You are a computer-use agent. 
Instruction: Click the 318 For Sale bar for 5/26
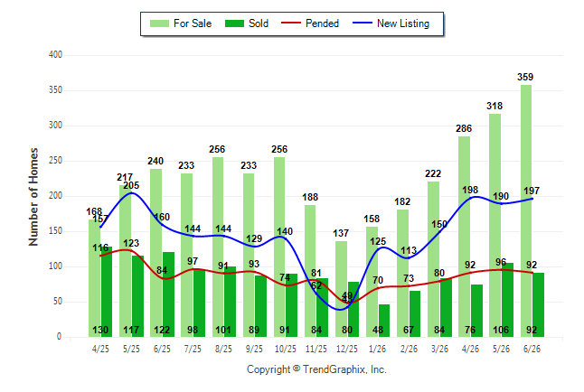[495, 225]
